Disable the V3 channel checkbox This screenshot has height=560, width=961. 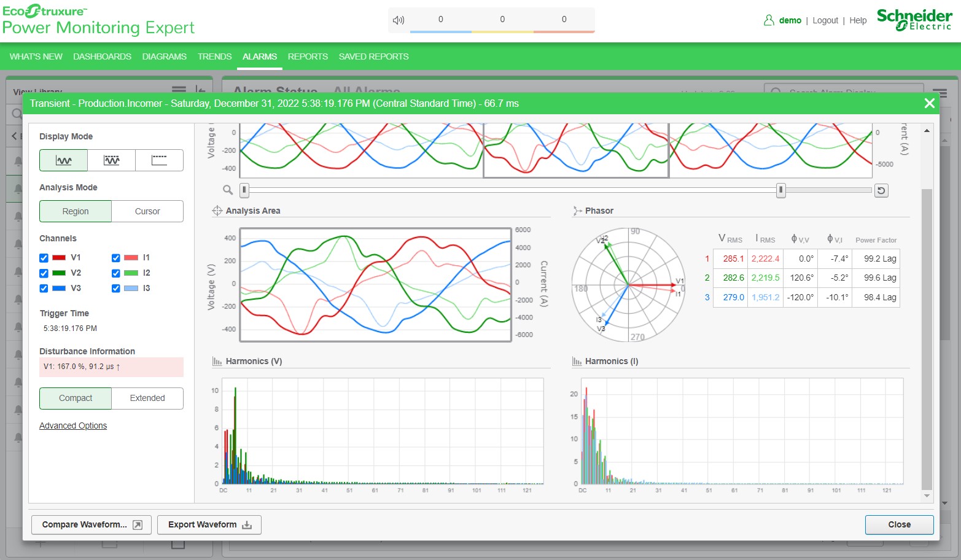[x=44, y=289]
